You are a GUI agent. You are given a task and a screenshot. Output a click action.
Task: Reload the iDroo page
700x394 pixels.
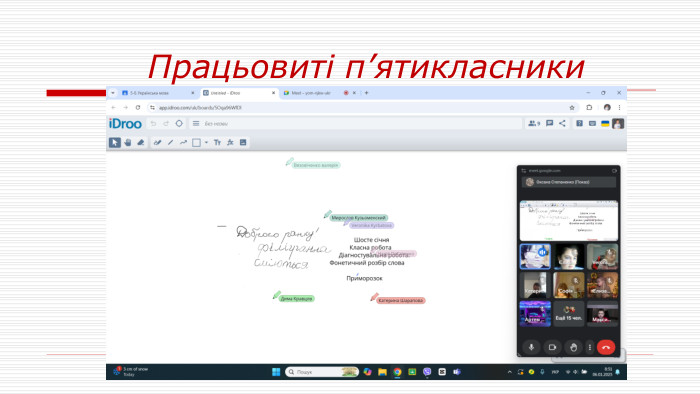click(x=138, y=108)
